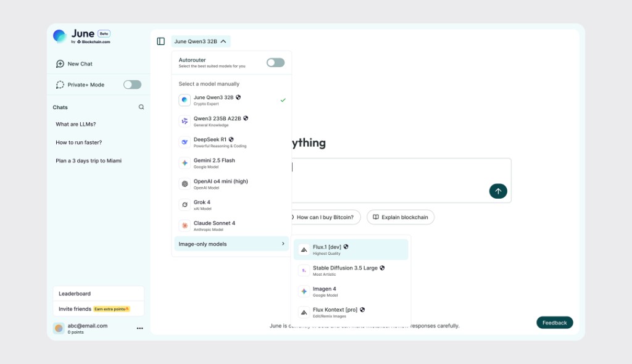Pick Grok 4 model
The width and height of the screenshot is (632, 364).
[x=231, y=205]
